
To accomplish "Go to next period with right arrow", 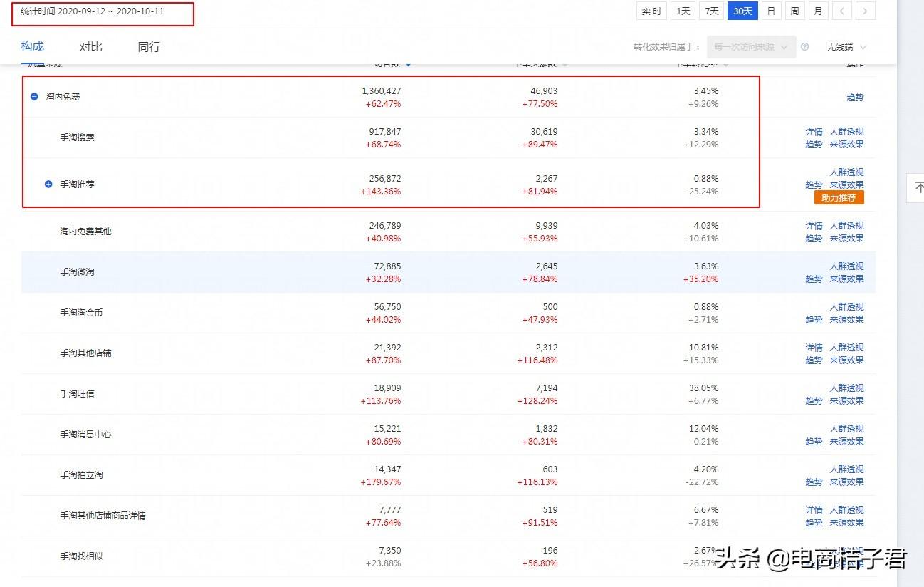I will (865, 11).
